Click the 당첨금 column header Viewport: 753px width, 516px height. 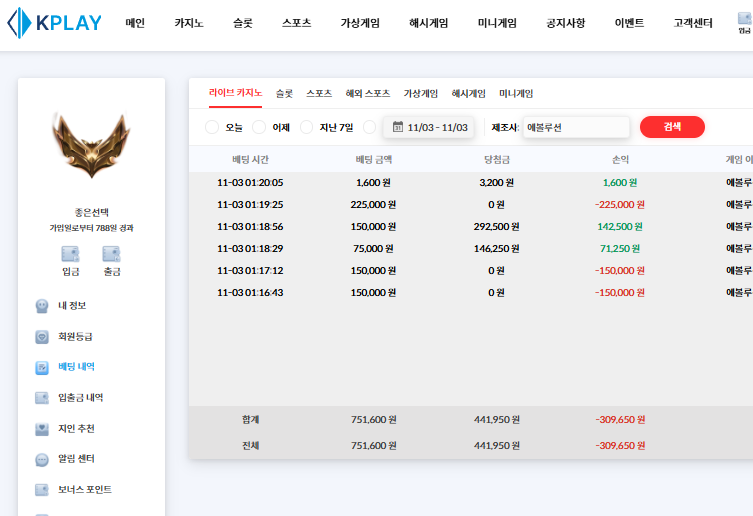pyautogui.click(x=497, y=160)
